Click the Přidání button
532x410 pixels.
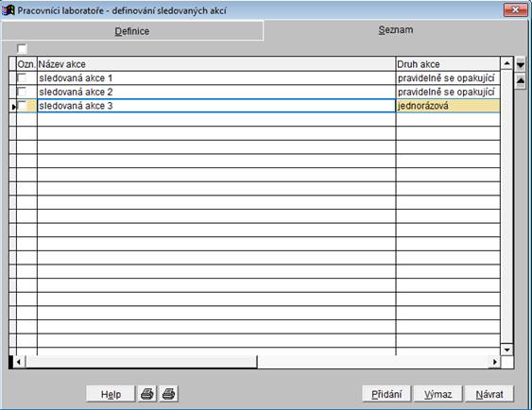tap(386, 394)
